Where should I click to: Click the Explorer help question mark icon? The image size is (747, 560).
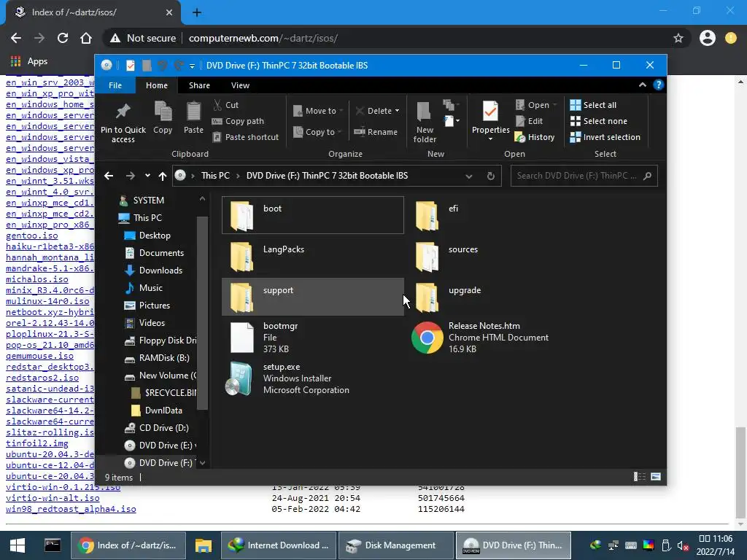pyautogui.click(x=659, y=85)
